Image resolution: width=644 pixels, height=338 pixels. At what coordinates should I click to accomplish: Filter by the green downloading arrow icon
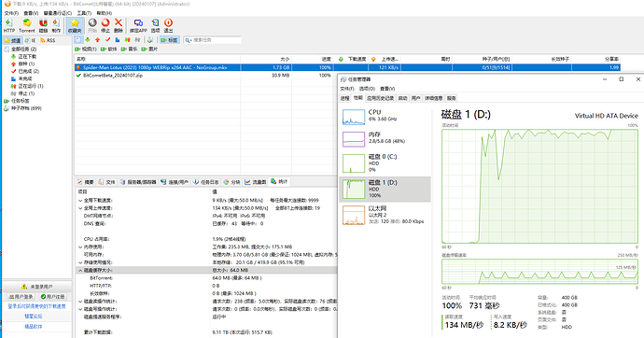click(88, 40)
